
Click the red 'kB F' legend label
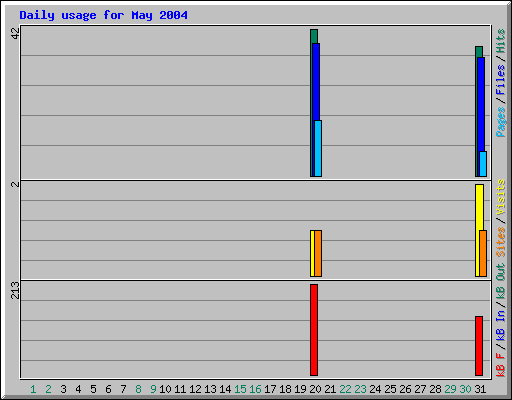[501, 365]
